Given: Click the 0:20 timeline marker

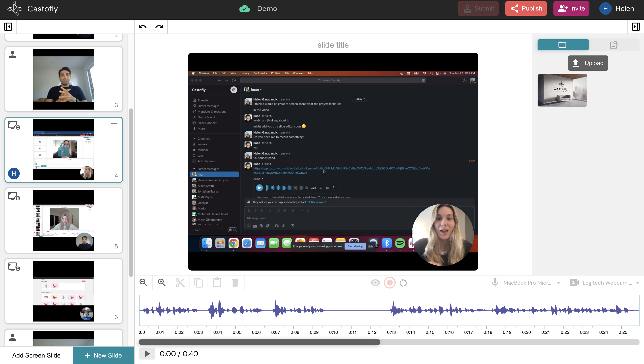Looking at the screenshot, I should pyautogui.click(x=526, y=332).
